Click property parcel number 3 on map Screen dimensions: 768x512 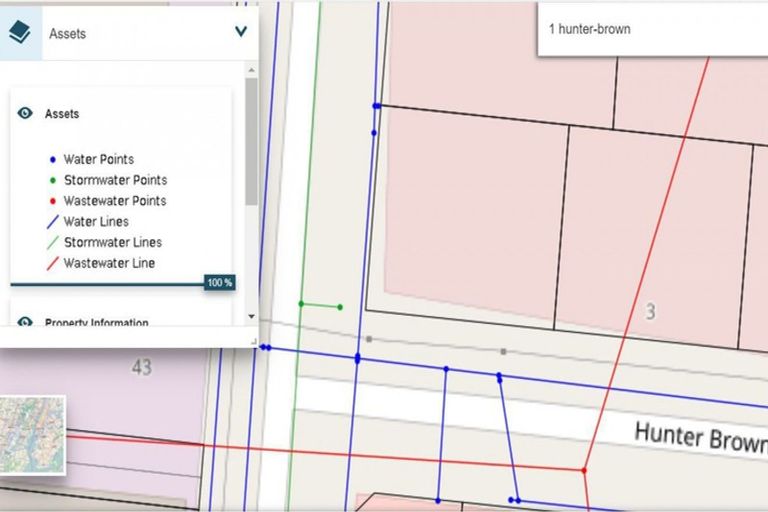[650, 313]
